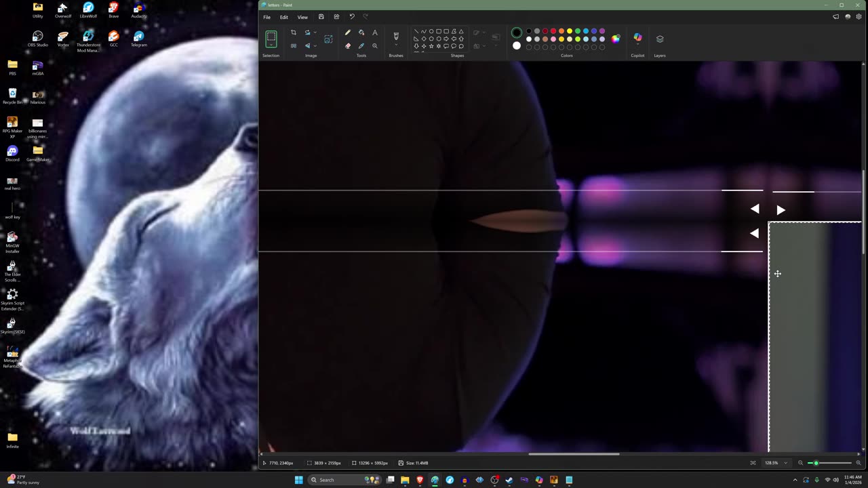Open the Discord desktop shortcut
Screen dimensions: 868x488
click(x=12, y=153)
